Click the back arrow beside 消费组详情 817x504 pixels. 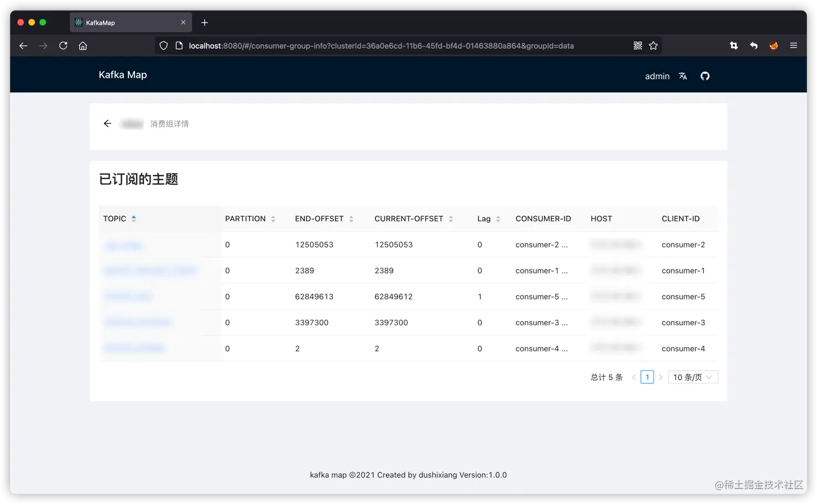tap(107, 123)
